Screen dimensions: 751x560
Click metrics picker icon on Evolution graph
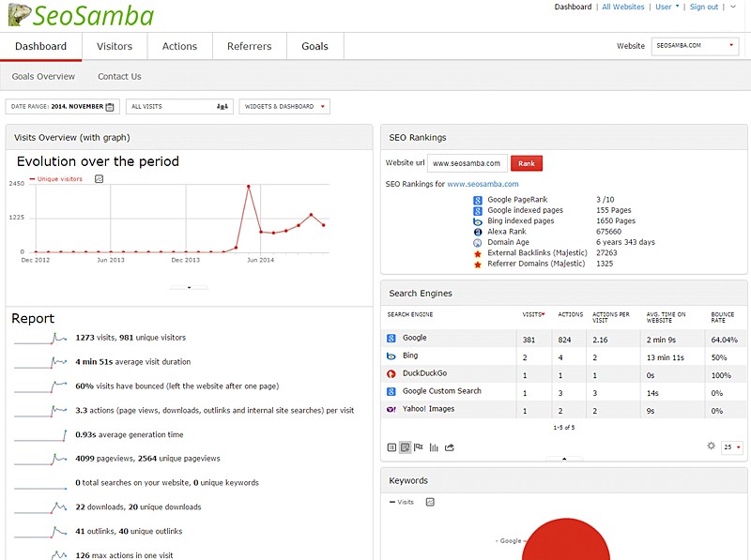pos(100,179)
